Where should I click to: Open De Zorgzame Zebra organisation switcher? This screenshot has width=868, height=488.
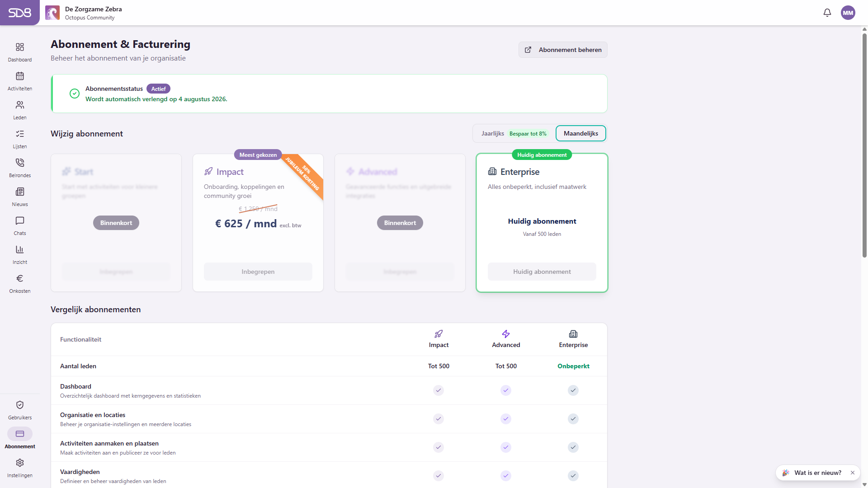coord(84,13)
